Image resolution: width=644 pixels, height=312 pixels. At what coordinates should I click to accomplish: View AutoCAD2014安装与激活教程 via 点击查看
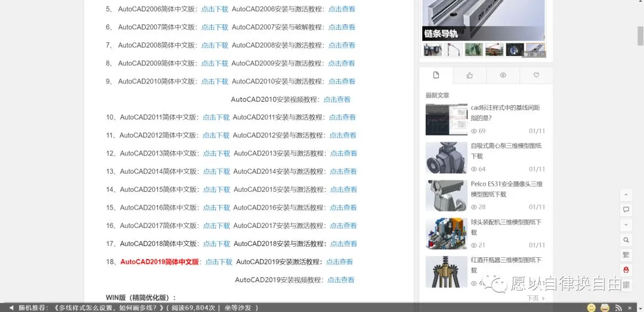tap(343, 171)
